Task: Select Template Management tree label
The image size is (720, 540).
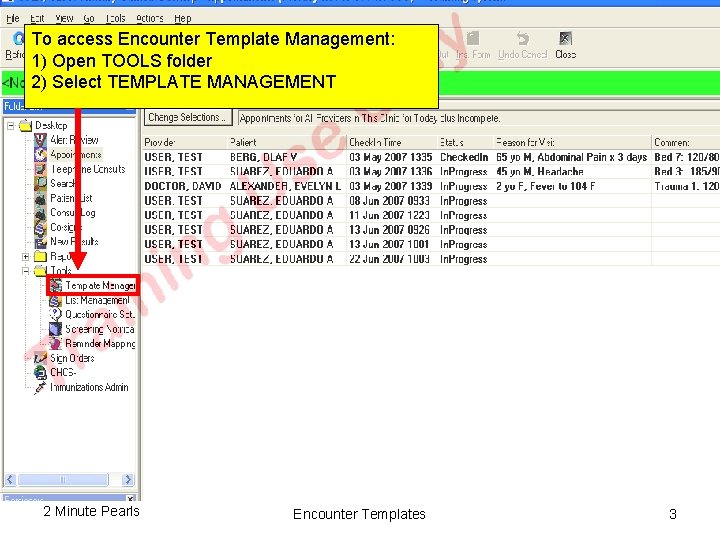Action: coord(100,286)
